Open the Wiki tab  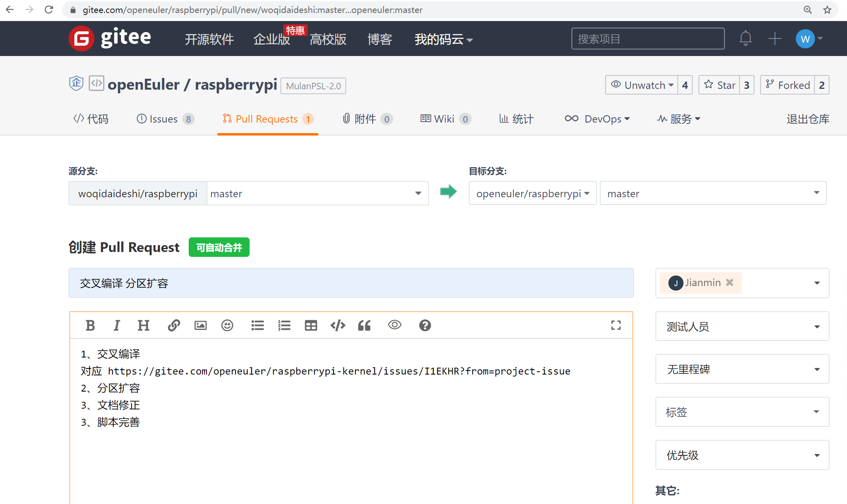[x=445, y=119]
